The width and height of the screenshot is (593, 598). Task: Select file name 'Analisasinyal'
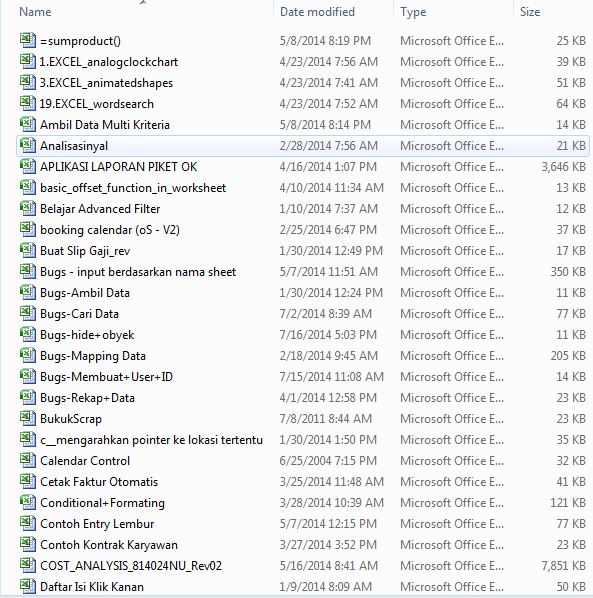coord(74,146)
